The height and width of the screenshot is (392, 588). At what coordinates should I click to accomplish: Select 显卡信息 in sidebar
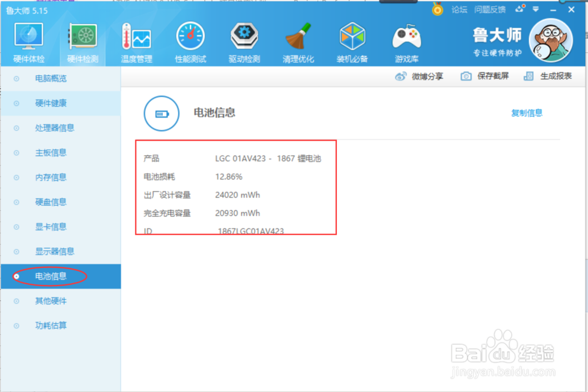tap(61, 227)
